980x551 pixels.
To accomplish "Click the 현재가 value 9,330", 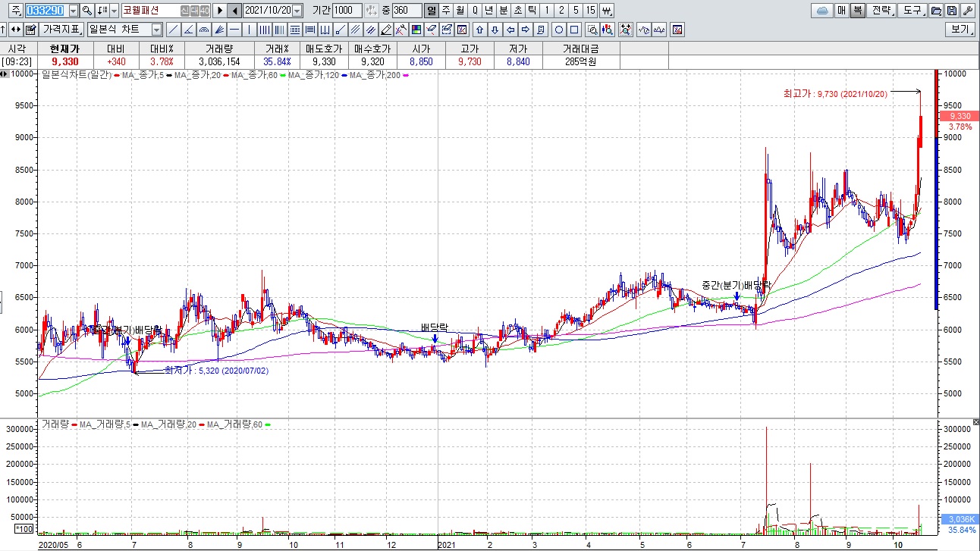I will 65,61.
